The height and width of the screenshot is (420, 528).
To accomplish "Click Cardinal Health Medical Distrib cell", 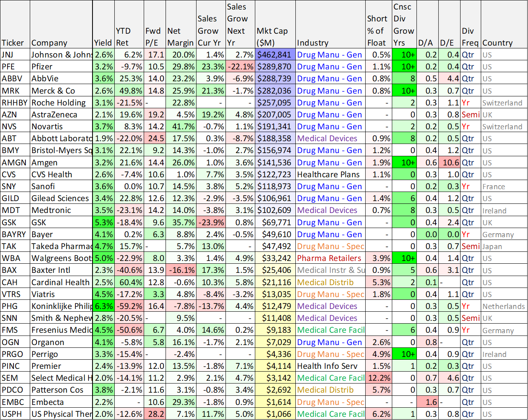I will coord(330,282).
